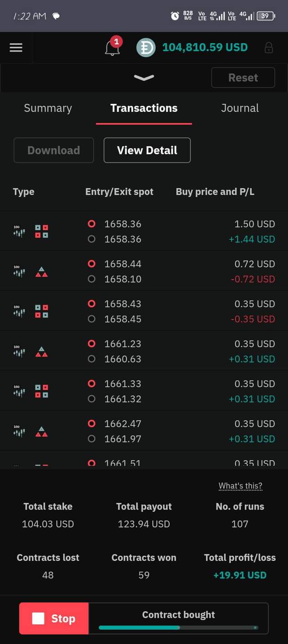Select exit spot marker 1658.45
Viewport: 288px width, 644px height.
click(92, 319)
